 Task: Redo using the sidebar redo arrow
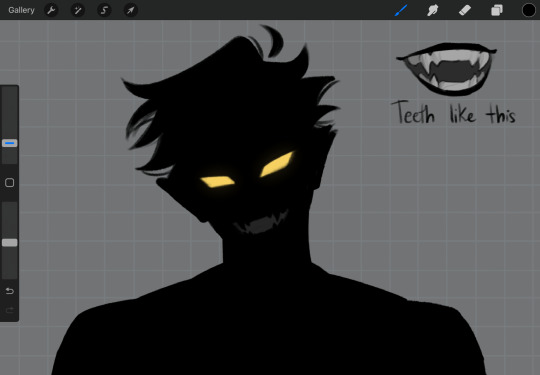coord(10,310)
